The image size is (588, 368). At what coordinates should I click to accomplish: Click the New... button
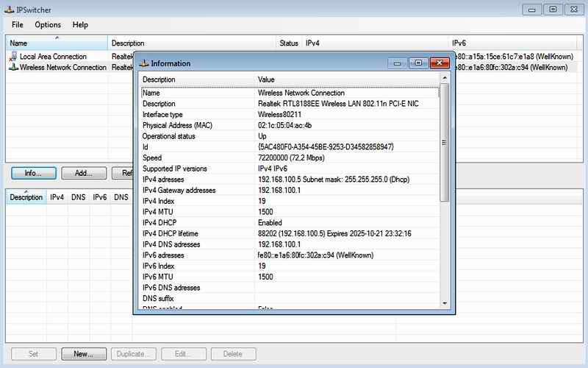click(84, 354)
